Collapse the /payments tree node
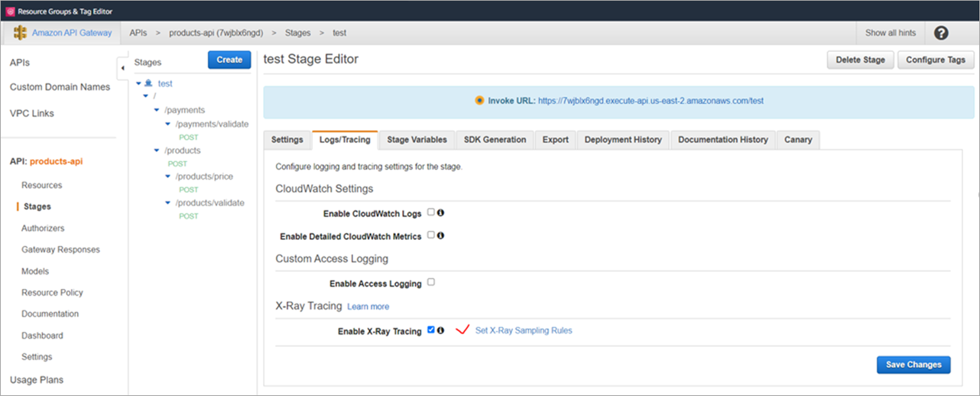980x396 pixels. click(157, 110)
